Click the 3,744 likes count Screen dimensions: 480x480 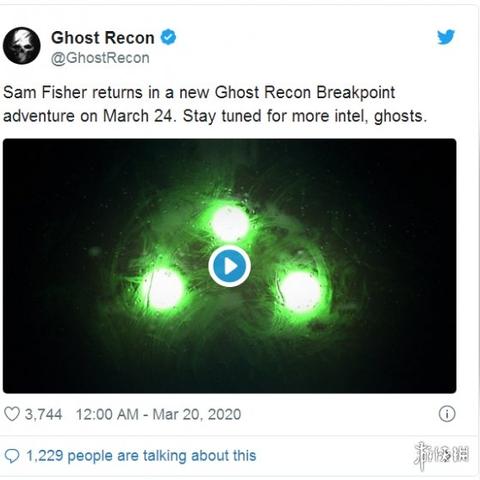[x=43, y=414]
